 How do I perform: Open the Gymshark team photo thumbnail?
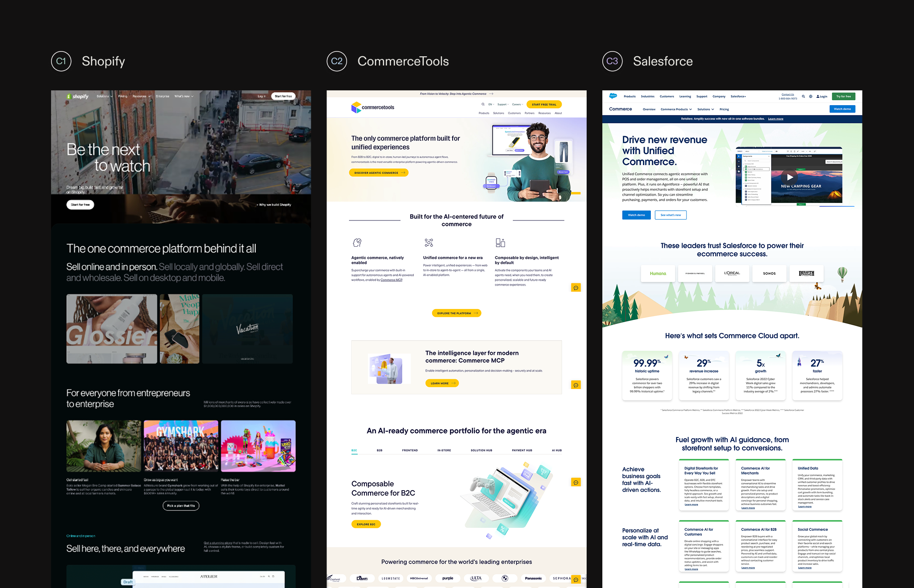pyautogui.click(x=181, y=446)
